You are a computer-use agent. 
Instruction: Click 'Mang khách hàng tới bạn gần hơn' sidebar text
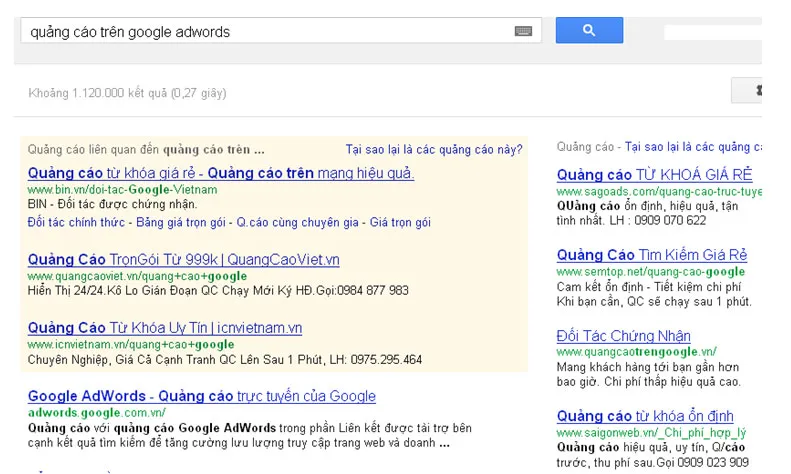648,367
